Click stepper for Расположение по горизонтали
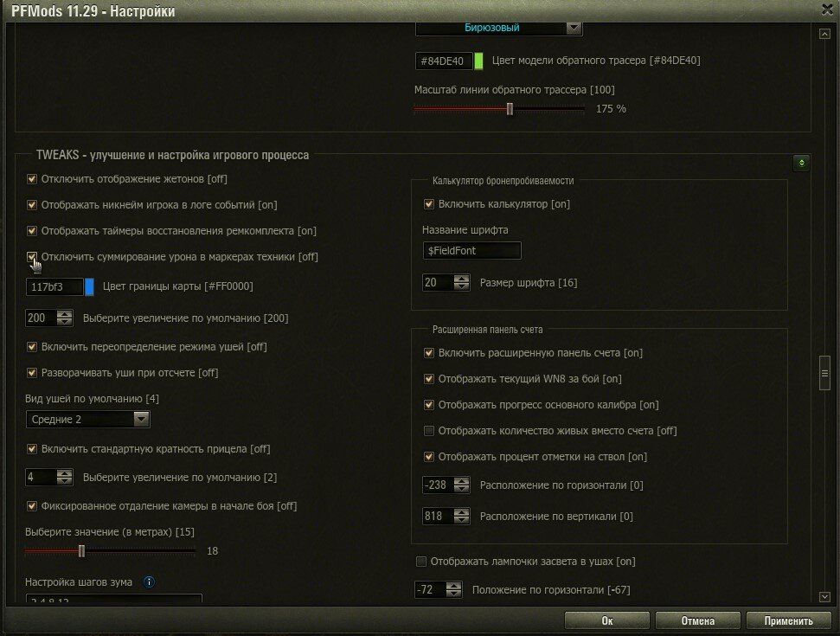Viewport: 840px width, 636px height. pos(461,485)
